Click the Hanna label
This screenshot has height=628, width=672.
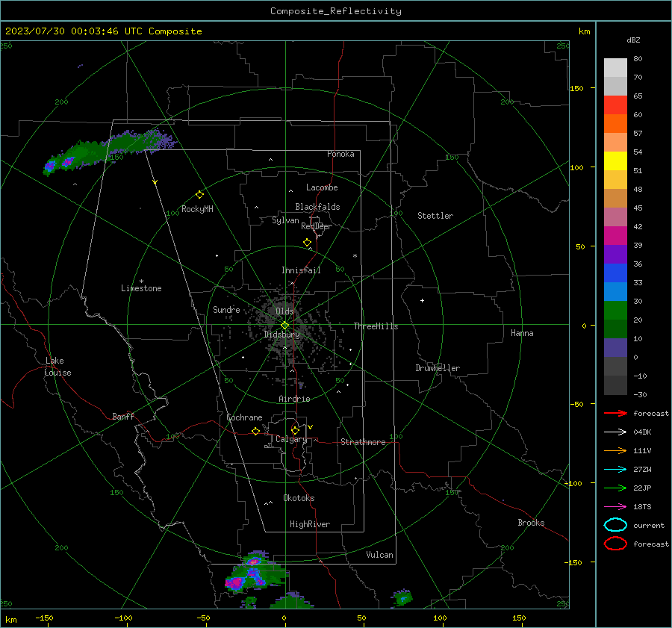(x=522, y=333)
